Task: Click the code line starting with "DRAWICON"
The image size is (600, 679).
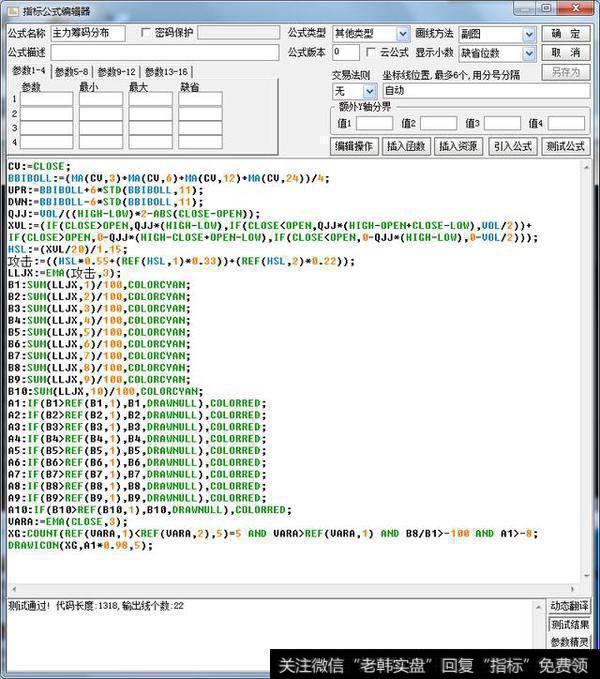Action: pos(81,546)
